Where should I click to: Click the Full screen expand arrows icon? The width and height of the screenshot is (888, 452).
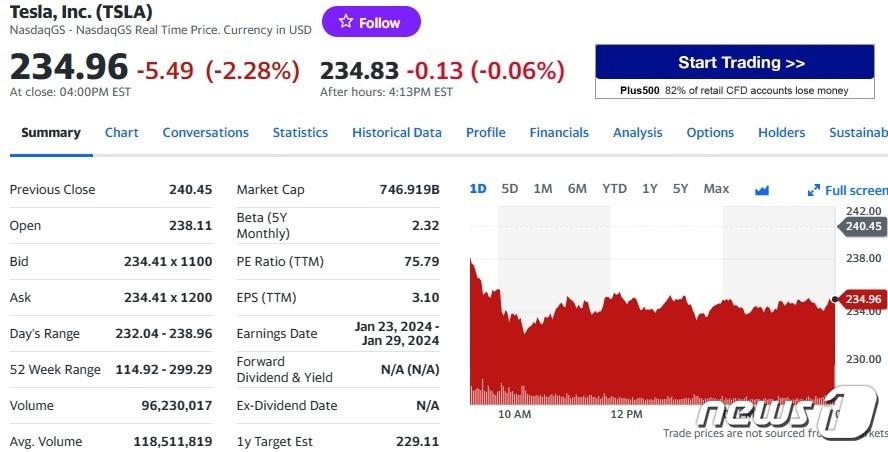(814, 190)
